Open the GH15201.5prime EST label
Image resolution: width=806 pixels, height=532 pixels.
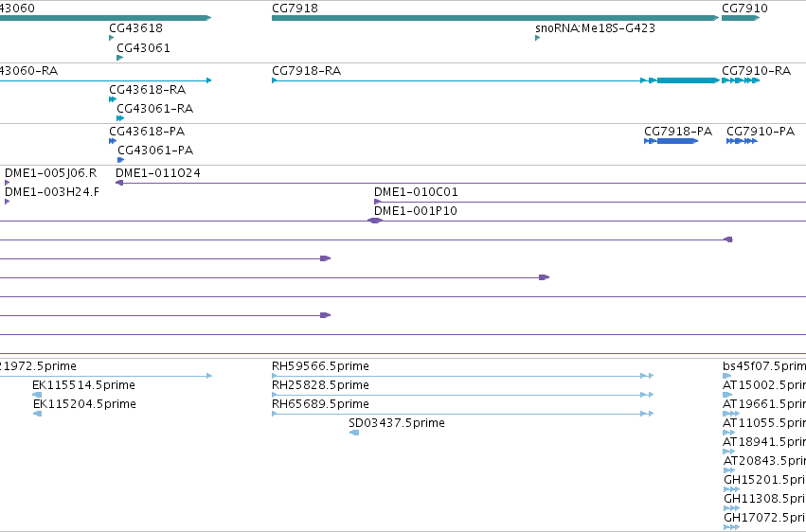point(764,479)
